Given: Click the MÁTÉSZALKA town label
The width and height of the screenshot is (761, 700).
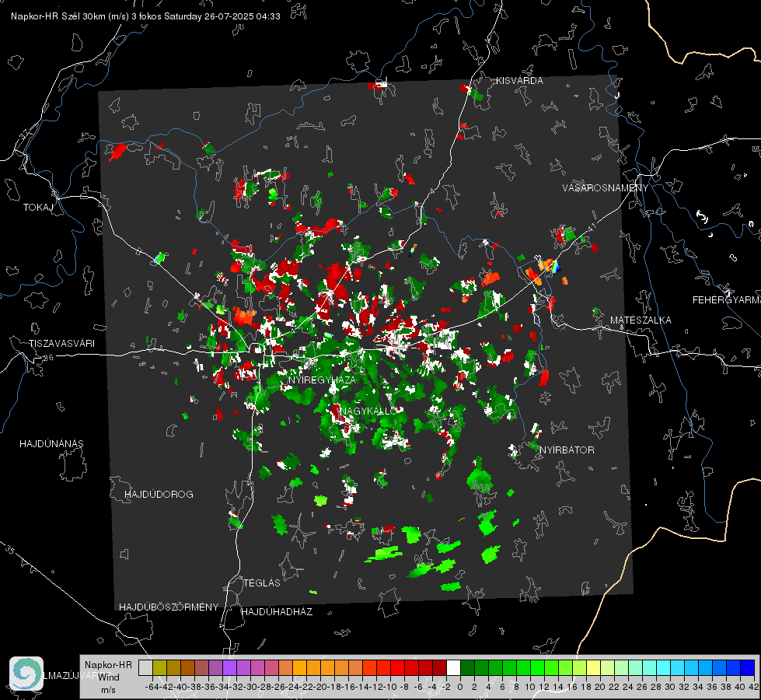Looking at the screenshot, I should [x=641, y=320].
